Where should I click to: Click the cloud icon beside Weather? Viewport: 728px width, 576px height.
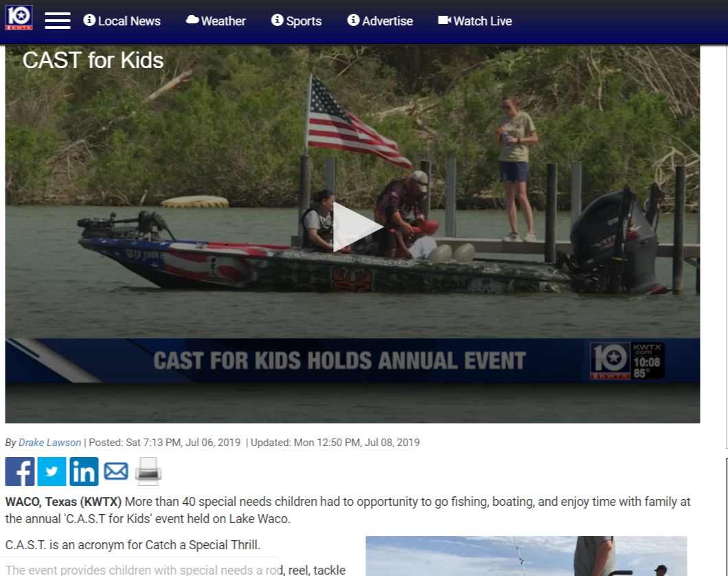coord(192,20)
